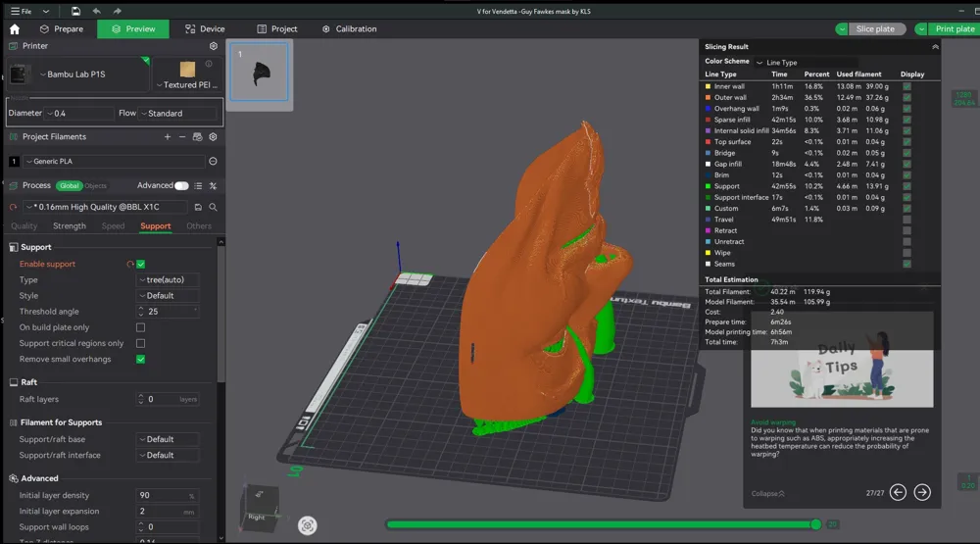Viewport: 980px width, 544px height.
Task: Click the view orientation cube
Action: point(259,510)
